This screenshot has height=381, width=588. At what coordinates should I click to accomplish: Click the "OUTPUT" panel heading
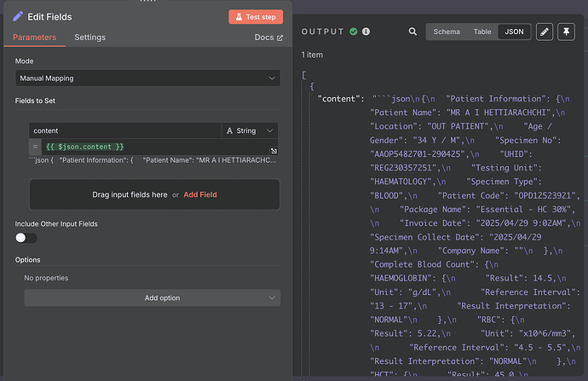pyautogui.click(x=323, y=32)
